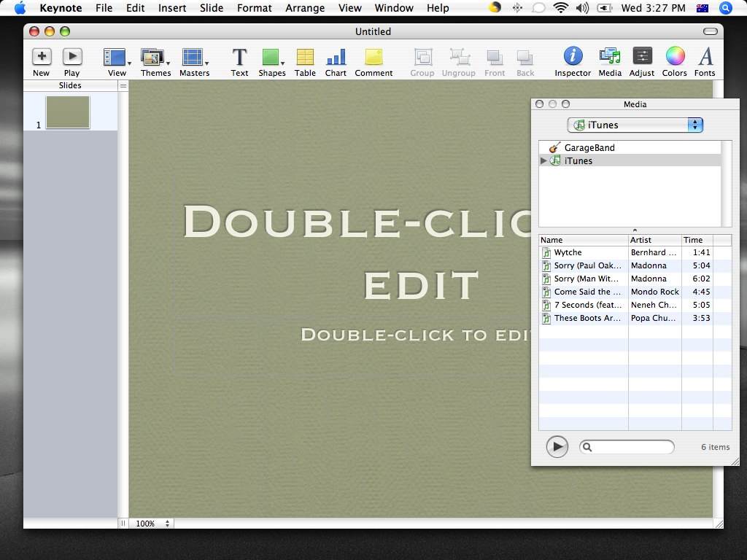Open the Edit menu

tap(135, 8)
